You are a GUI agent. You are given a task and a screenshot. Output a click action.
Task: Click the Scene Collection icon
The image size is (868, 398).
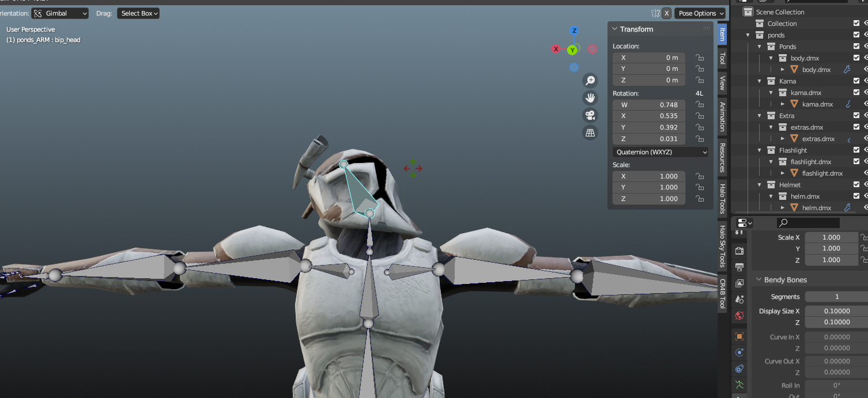[748, 12]
